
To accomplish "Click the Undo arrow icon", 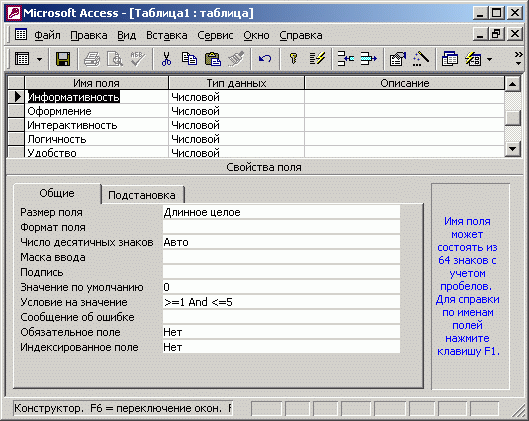I will pyautogui.click(x=265, y=59).
